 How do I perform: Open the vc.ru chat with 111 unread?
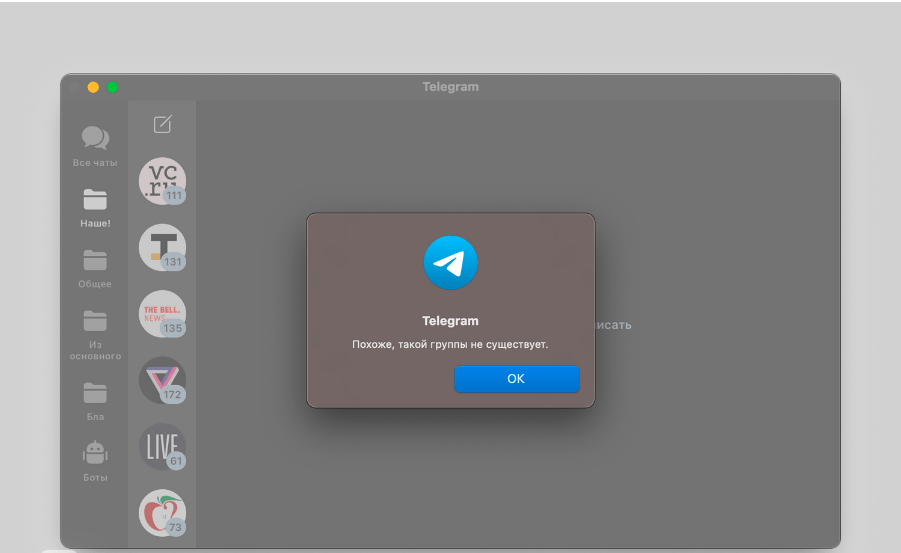[163, 181]
